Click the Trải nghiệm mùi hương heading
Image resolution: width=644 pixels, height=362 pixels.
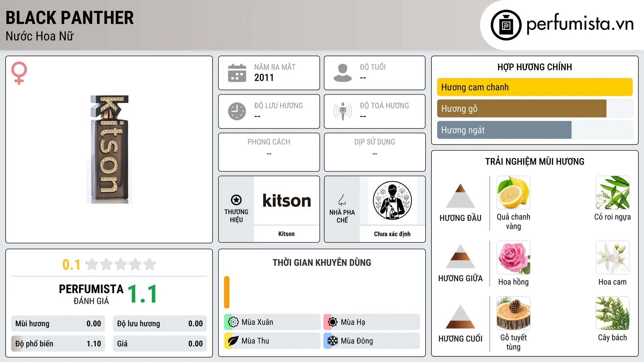pos(535,162)
